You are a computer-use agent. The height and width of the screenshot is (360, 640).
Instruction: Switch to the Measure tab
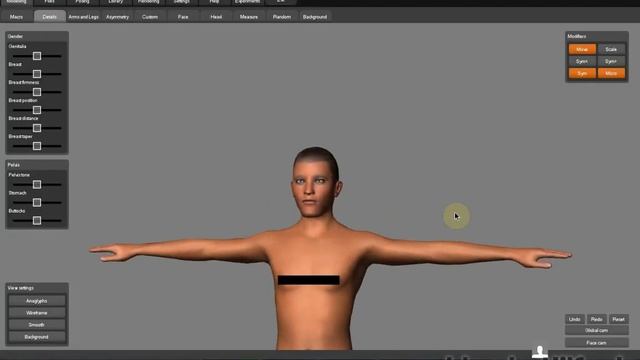coord(249,17)
